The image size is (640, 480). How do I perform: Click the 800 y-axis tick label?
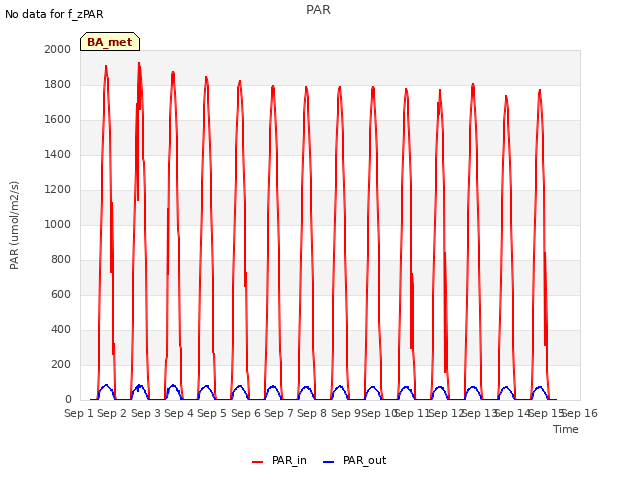point(61,260)
